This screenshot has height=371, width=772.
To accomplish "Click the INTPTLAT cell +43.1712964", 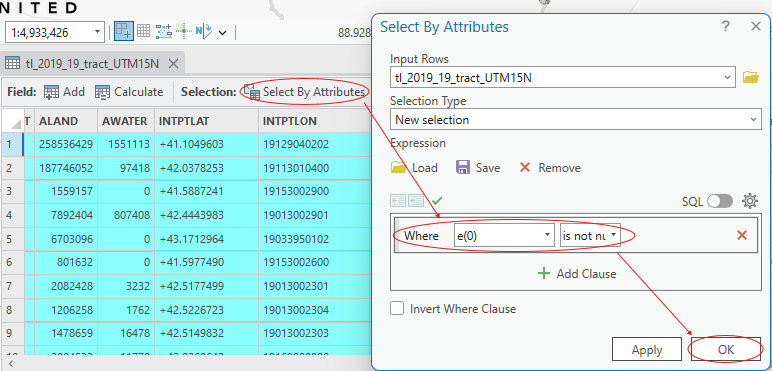I will click(x=206, y=239).
